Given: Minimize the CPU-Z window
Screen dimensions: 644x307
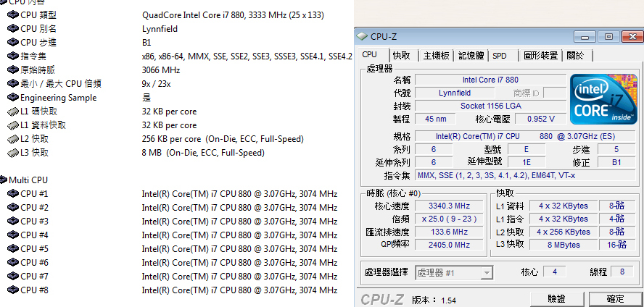Looking at the screenshot, I should [585, 37].
